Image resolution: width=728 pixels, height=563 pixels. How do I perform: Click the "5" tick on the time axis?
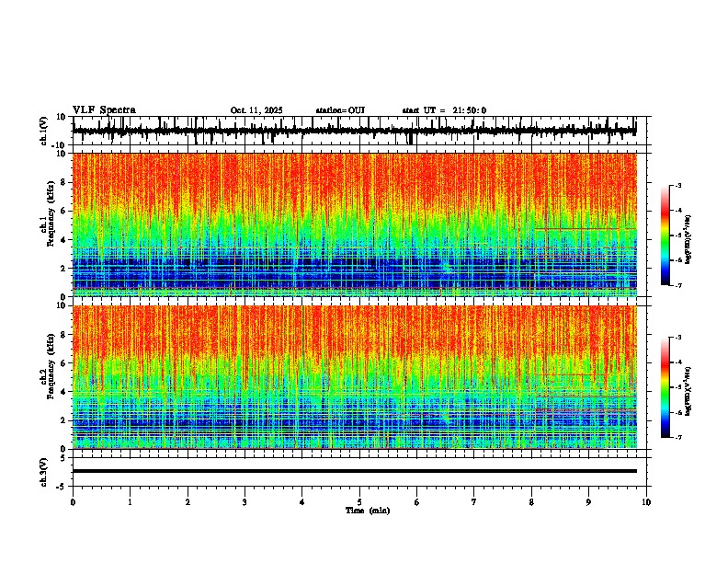click(359, 502)
